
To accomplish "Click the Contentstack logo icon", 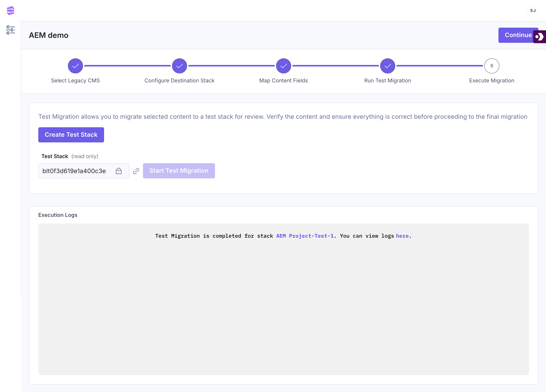I will click(x=11, y=11).
